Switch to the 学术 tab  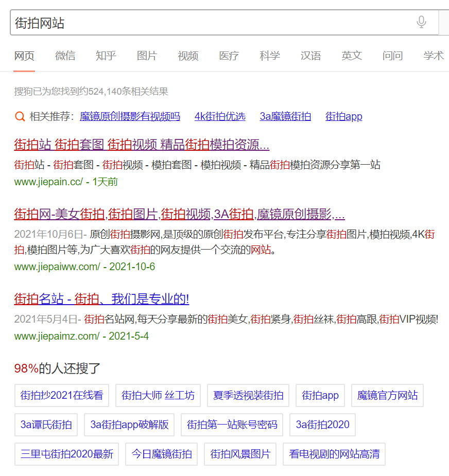click(x=434, y=56)
